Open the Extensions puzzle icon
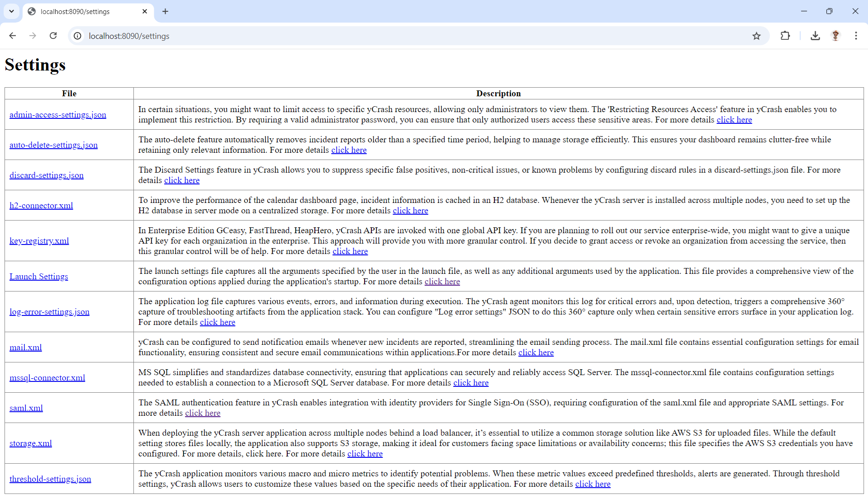 pos(785,36)
